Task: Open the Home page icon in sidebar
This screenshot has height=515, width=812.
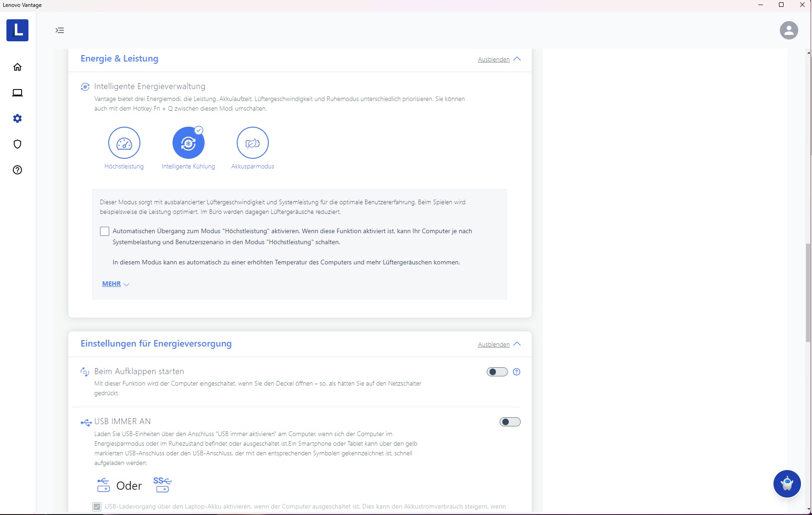Action: 17,67
